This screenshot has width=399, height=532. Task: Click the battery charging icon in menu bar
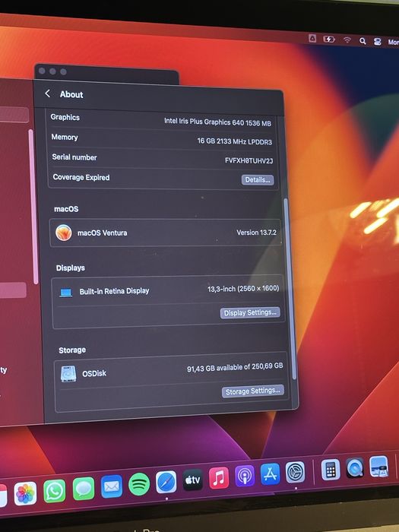[329, 40]
